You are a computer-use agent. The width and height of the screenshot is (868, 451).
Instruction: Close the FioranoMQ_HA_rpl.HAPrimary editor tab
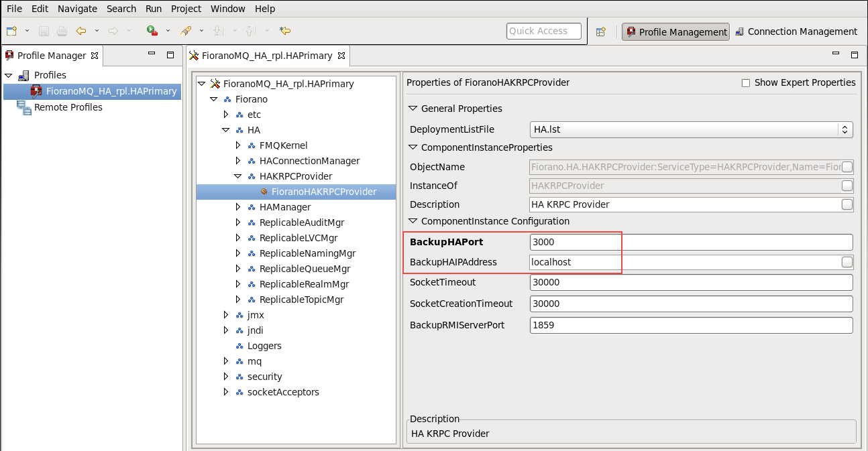[x=341, y=56]
